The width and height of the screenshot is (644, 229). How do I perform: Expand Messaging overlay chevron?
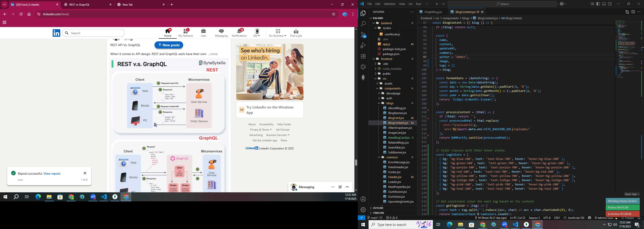pos(347,187)
